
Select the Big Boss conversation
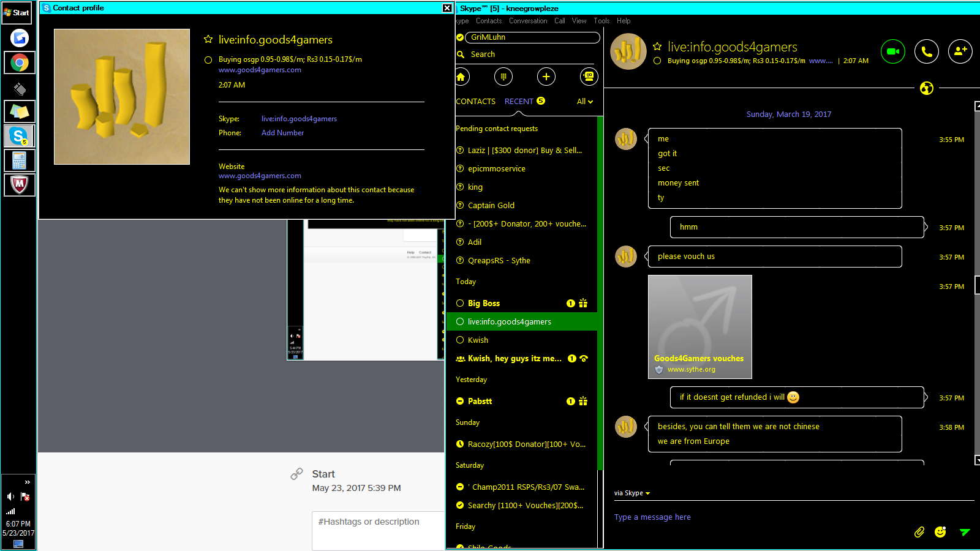coord(522,303)
